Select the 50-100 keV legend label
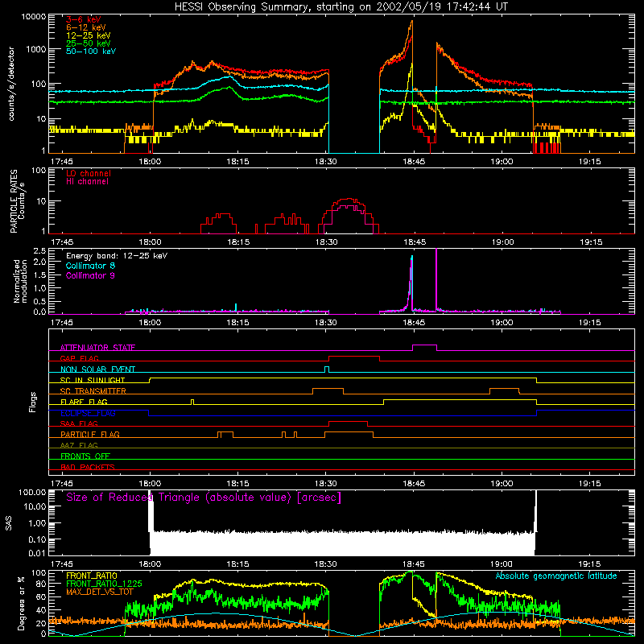 [91, 52]
